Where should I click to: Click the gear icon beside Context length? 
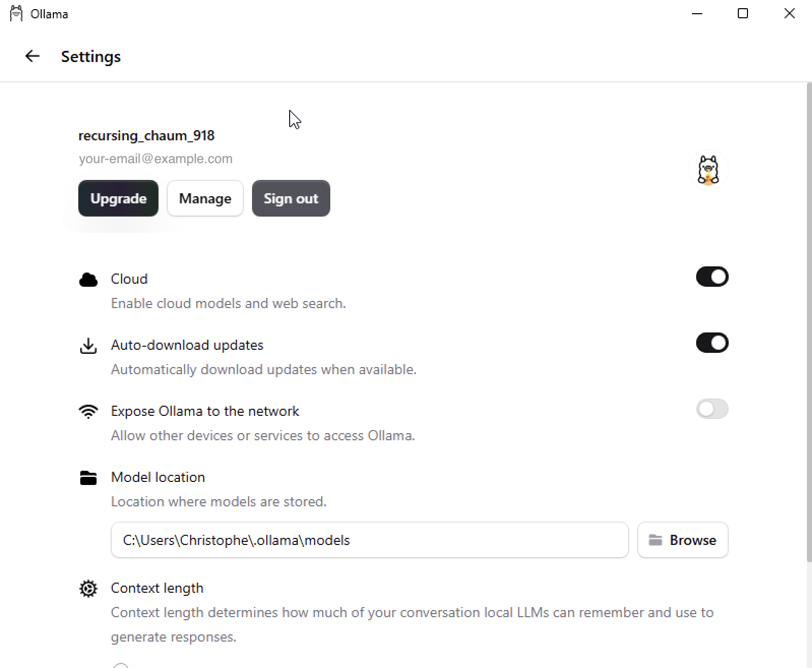tap(88, 589)
